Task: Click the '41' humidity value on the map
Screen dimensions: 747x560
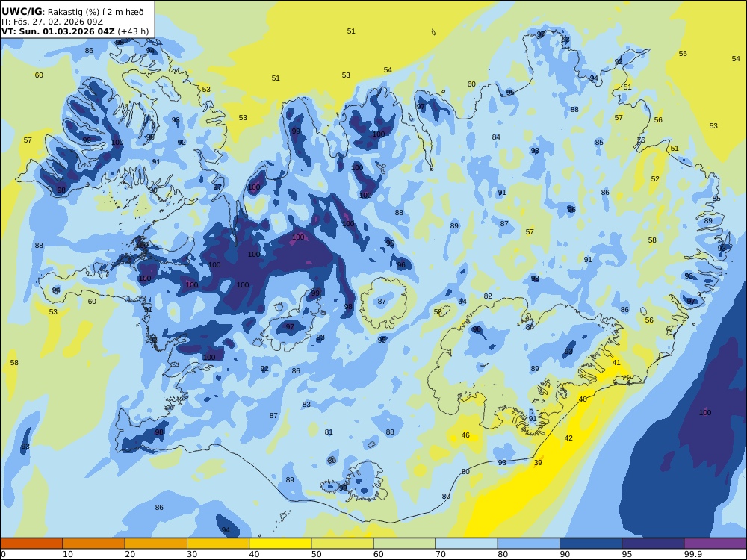Action: [x=616, y=362]
